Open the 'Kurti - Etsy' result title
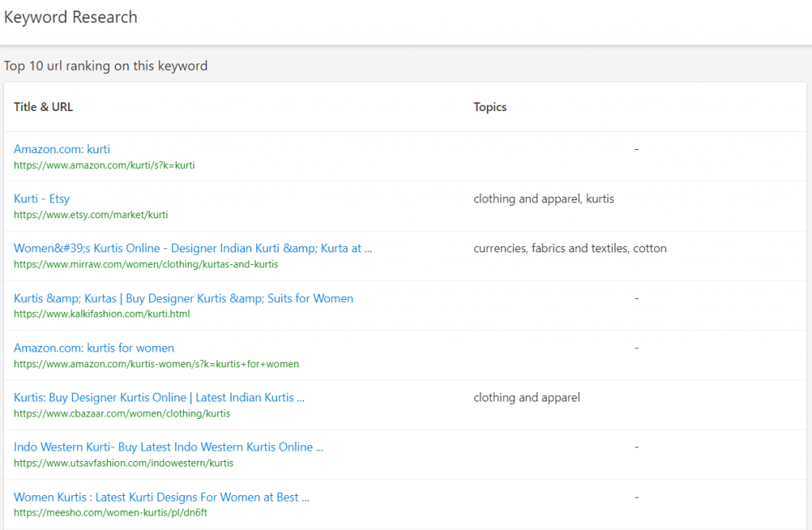Viewport: 812px width, 530px height. click(41, 199)
